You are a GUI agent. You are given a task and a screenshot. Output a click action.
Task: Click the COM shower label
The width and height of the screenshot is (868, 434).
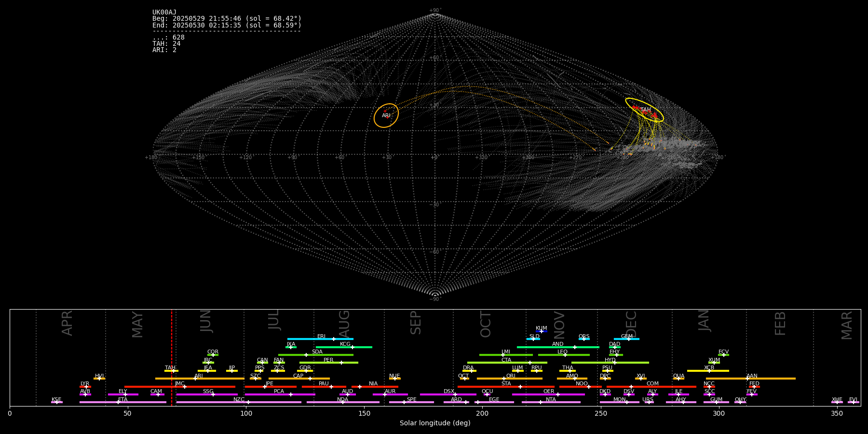click(653, 384)
